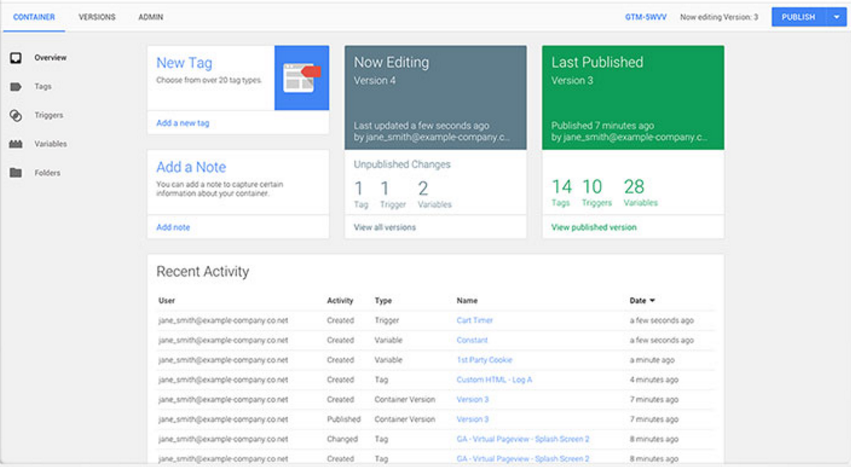The image size is (851, 467).
Task: Select Triggers label in the sidebar
Action: (49, 115)
